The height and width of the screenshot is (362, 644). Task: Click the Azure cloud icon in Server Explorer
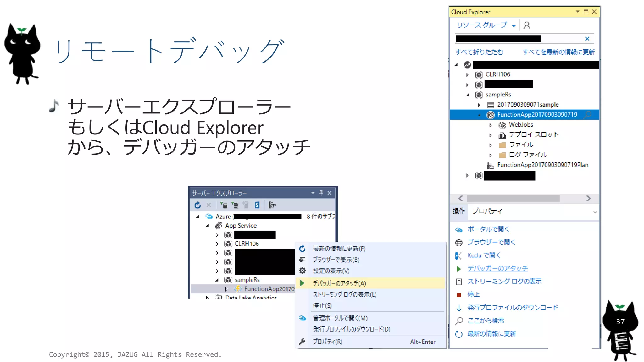209,216
